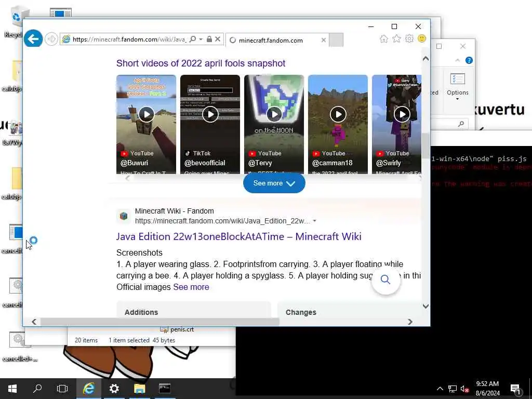Play the @camman18 YouTube video

click(338, 114)
